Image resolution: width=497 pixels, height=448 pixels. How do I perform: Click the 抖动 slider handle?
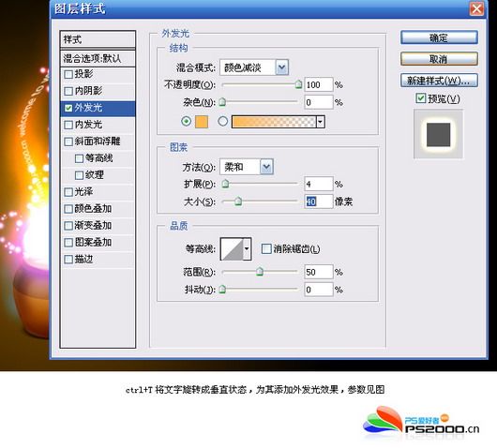click(x=222, y=289)
